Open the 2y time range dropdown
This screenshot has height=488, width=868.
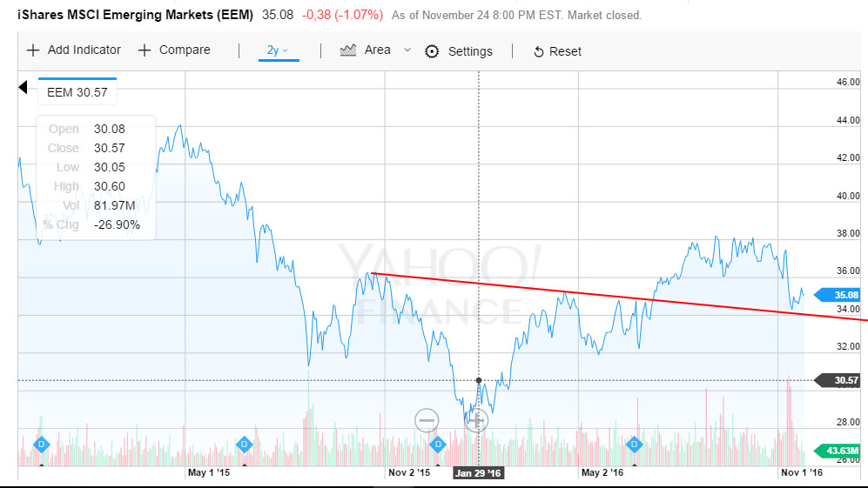(278, 50)
